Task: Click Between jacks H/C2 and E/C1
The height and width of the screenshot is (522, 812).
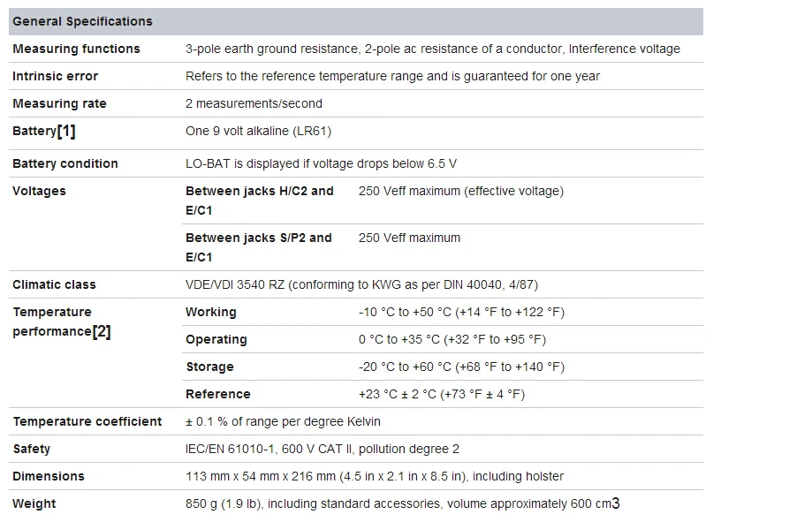Action: point(260,200)
